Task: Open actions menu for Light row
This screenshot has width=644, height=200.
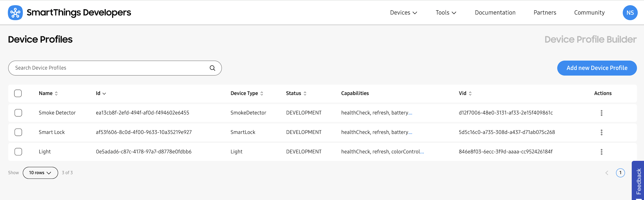Action: [601, 152]
